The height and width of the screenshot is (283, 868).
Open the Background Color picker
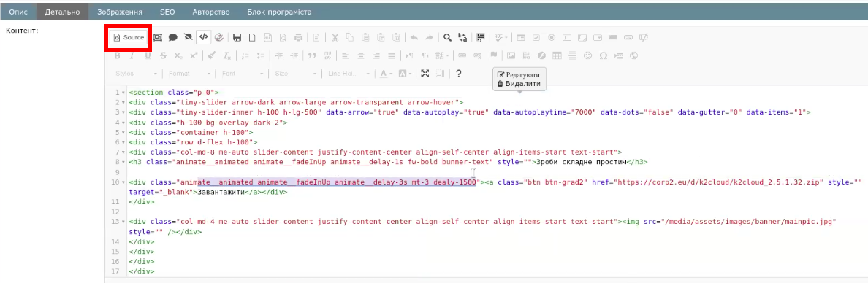coord(406,74)
